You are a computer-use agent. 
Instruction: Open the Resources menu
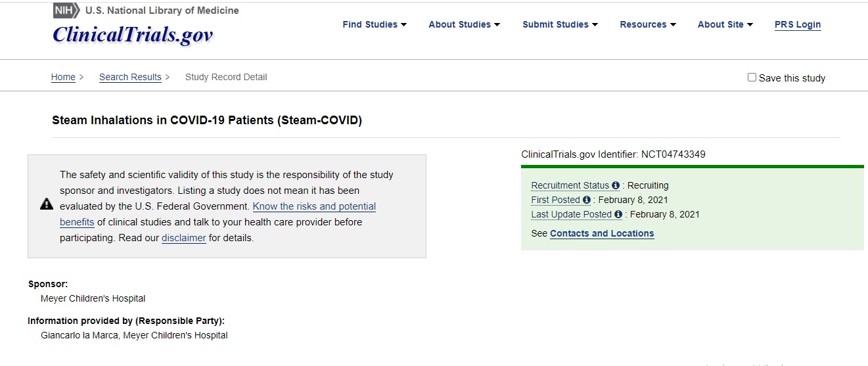coord(648,24)
